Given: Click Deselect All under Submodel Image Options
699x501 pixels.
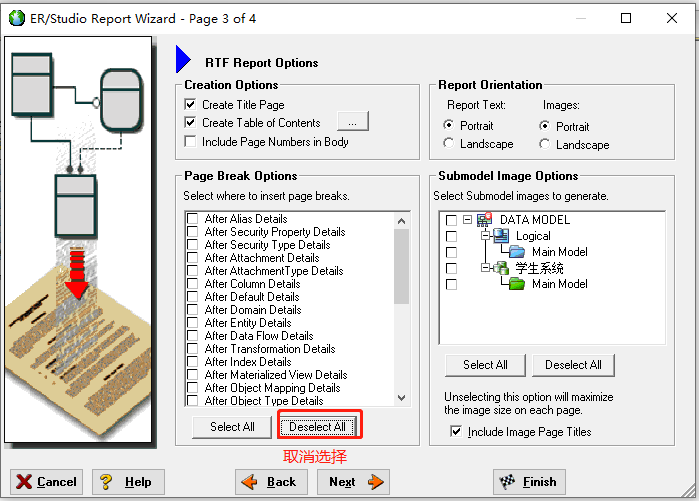Looking at the screenshot, I should (573, 365).
